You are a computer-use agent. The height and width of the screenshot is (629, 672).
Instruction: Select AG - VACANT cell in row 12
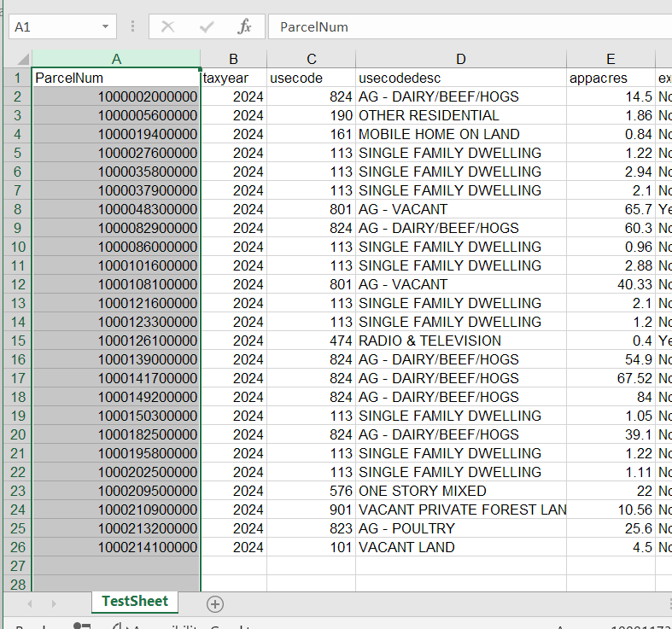coord(461,284)
